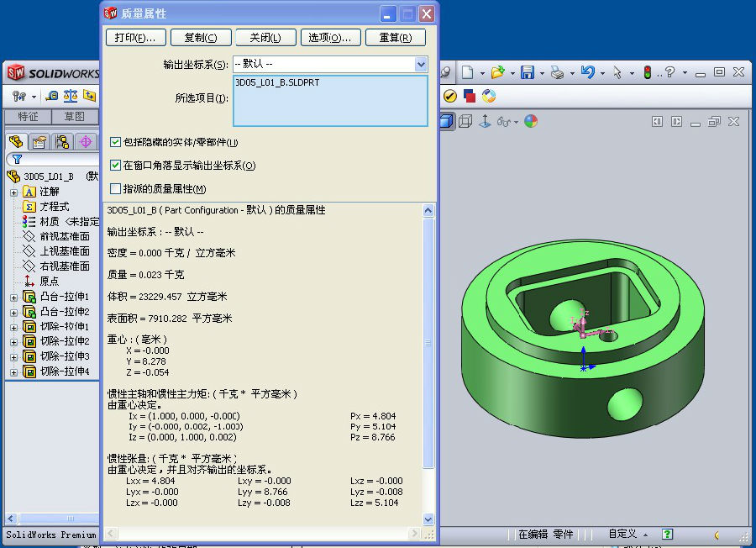756x548 pixels.
Task: Enable 指派的质量属性 checkbox
Action: [x=116, y=189]
